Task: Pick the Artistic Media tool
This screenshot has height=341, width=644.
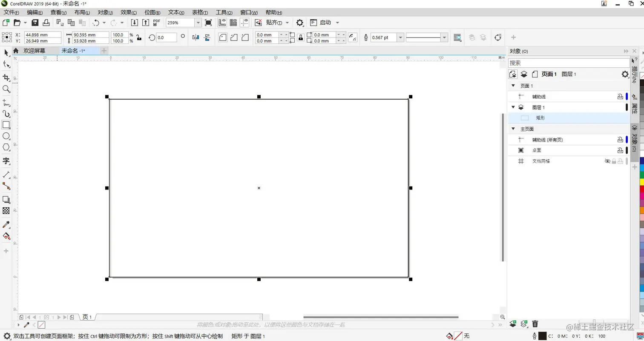Action: [x=6, y=114]
